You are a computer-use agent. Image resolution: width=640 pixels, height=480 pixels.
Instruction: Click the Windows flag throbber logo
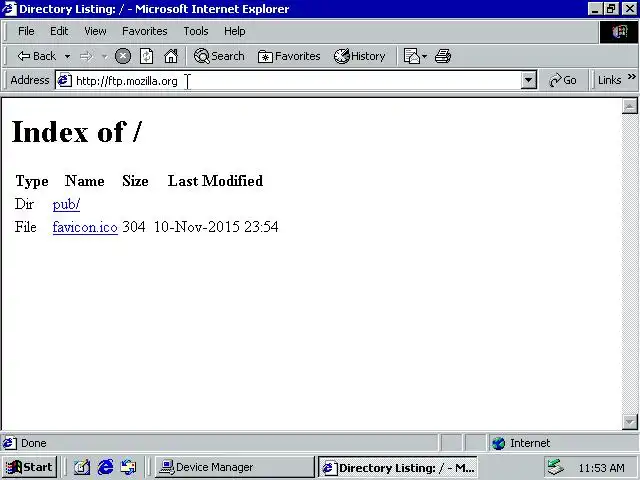619,31
